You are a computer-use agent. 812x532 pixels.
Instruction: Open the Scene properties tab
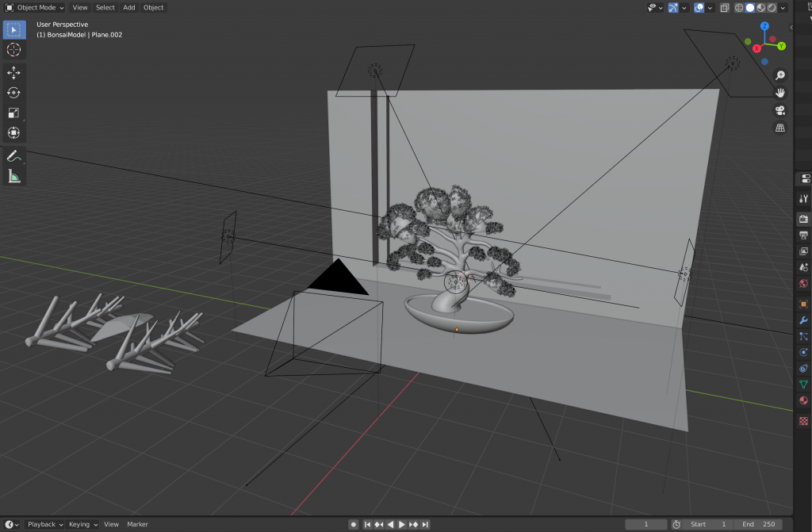[x=803, y=267]
